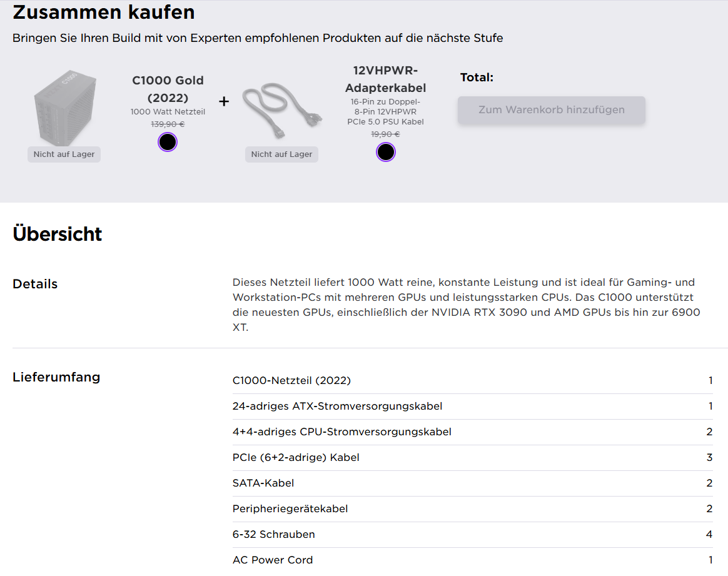Click the AC Power Cord row
Screen dimensions: 728x576
coord(473,560)
